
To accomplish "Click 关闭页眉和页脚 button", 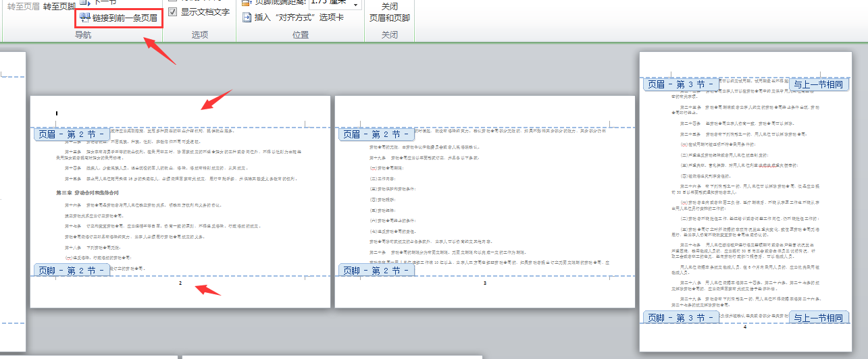I will coord(390,12).
